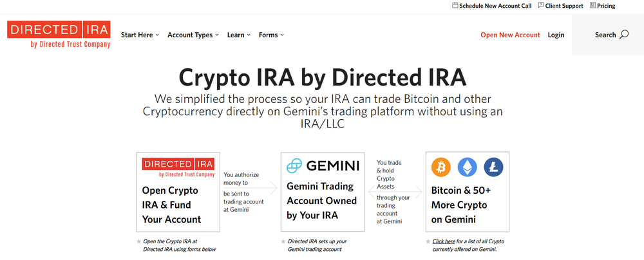644x260 pixels.
Task: Open the Learn dropdown menu
Action: coord(239,35)
